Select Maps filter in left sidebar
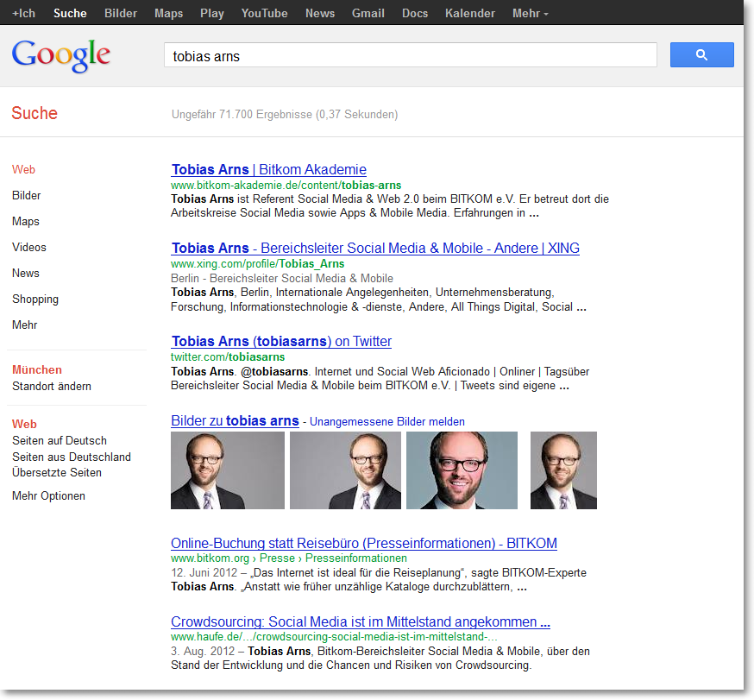 tap(26, 221)
